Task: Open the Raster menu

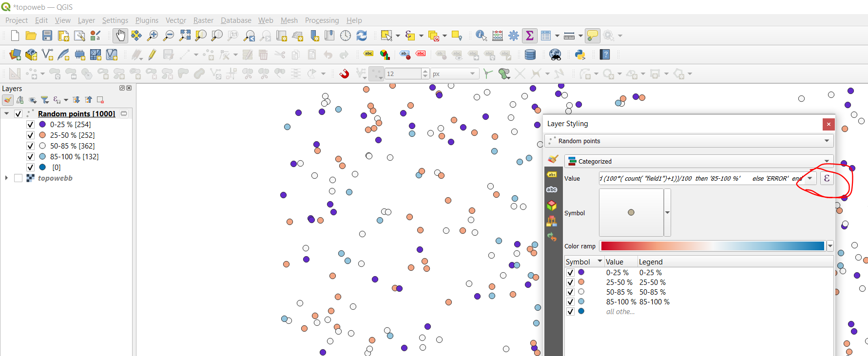Action: click(x=203, y=20)
